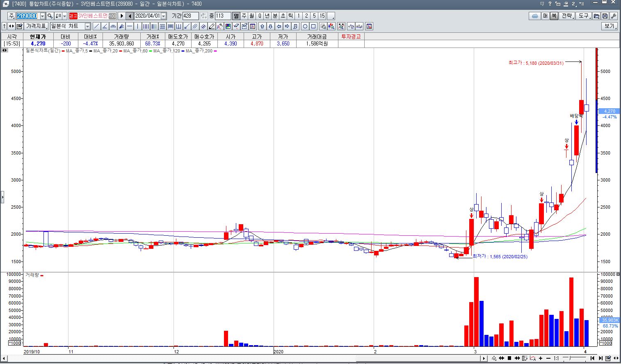Click the stock search magnifier icon

[50, 16]
